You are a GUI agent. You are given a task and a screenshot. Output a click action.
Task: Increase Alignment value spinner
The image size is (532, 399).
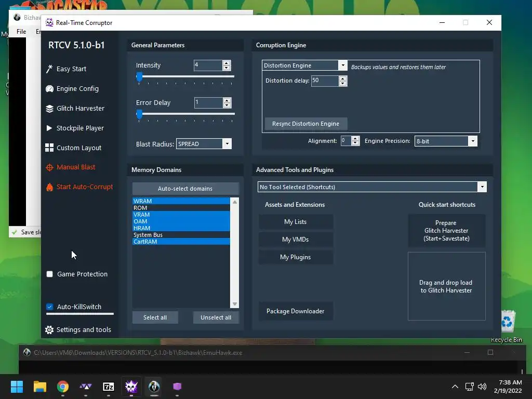pos(355,139)
